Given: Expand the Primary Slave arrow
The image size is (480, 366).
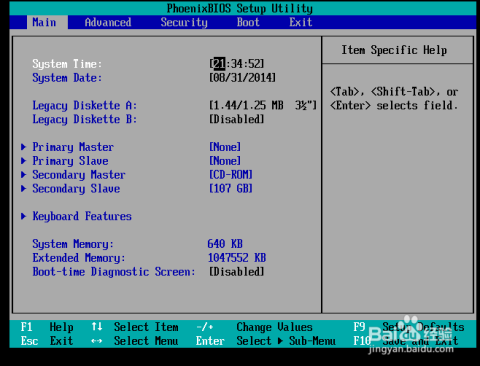Looking at the screenshot, I should click(x=23, y=161).
